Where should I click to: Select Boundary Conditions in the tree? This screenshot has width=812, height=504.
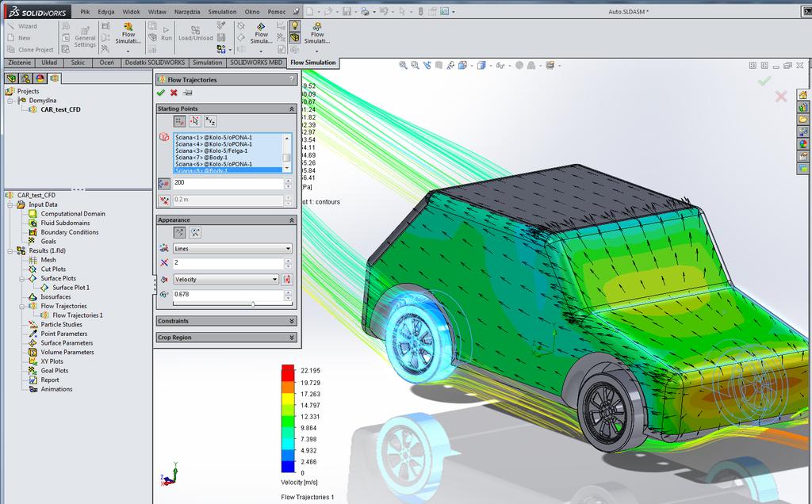click(x=70, y=232)
